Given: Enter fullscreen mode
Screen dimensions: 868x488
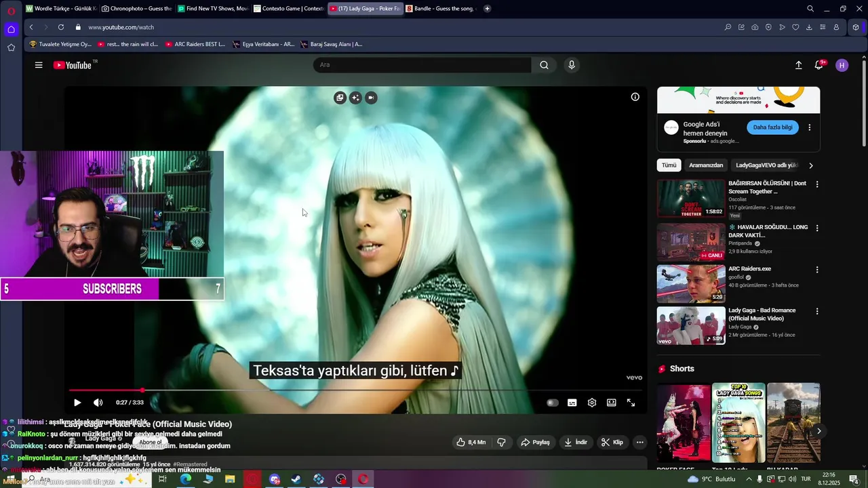Looking at the screenshot, I should [631, 403].
